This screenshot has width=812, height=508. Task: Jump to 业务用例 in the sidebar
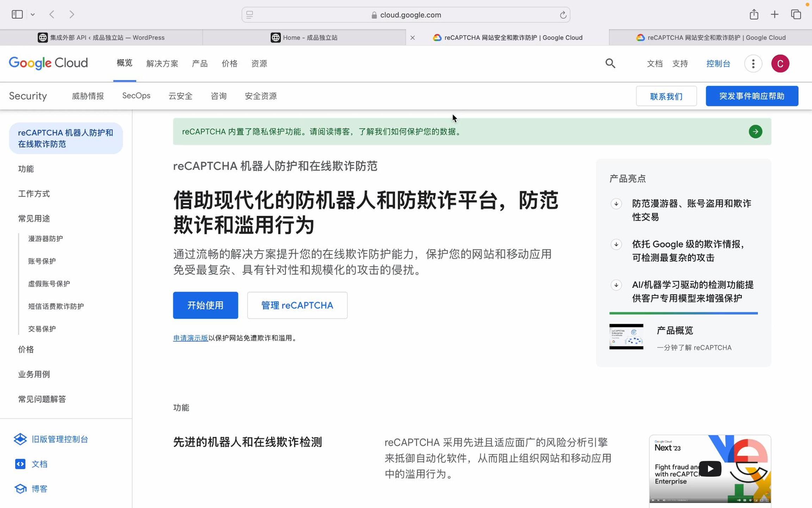[x=34, y=374]
